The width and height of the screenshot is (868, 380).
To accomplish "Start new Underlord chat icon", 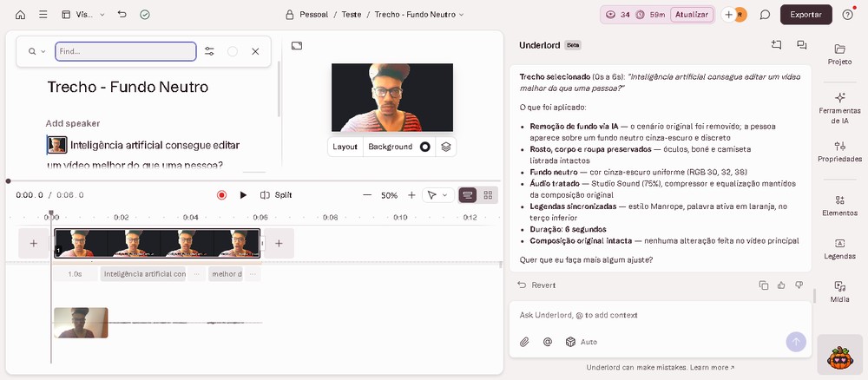I will 776,45.
